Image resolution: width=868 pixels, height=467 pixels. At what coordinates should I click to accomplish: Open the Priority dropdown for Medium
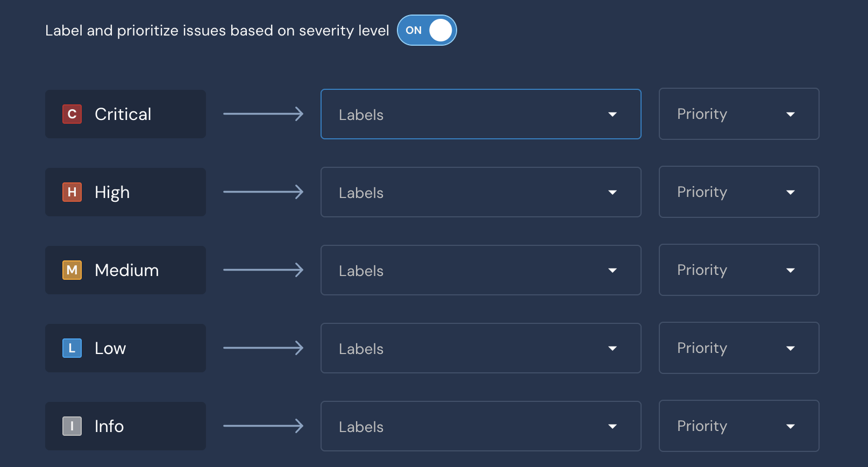[738, 270]
